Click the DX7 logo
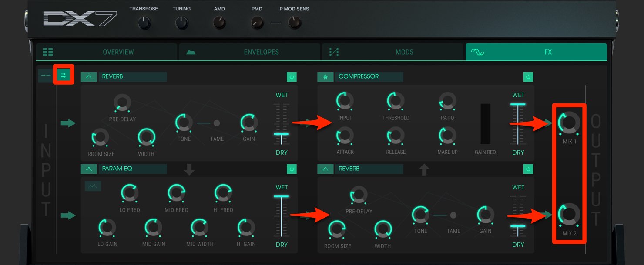644x265 pixels. [x=80, y=19]
